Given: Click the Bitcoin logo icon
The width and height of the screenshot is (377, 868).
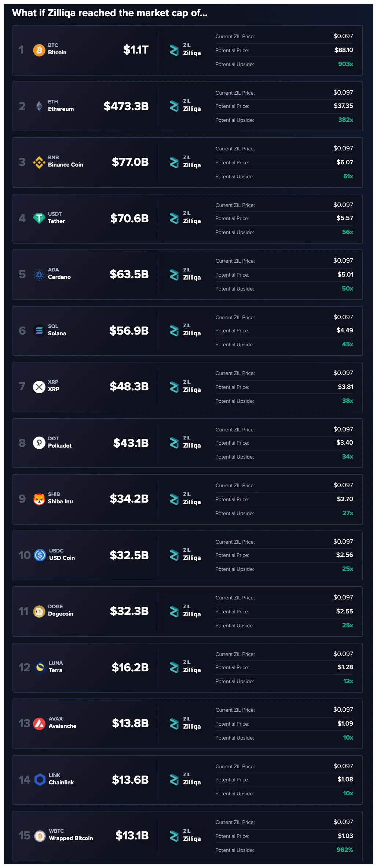Looking at the screenshot, I should coord(39,50).
